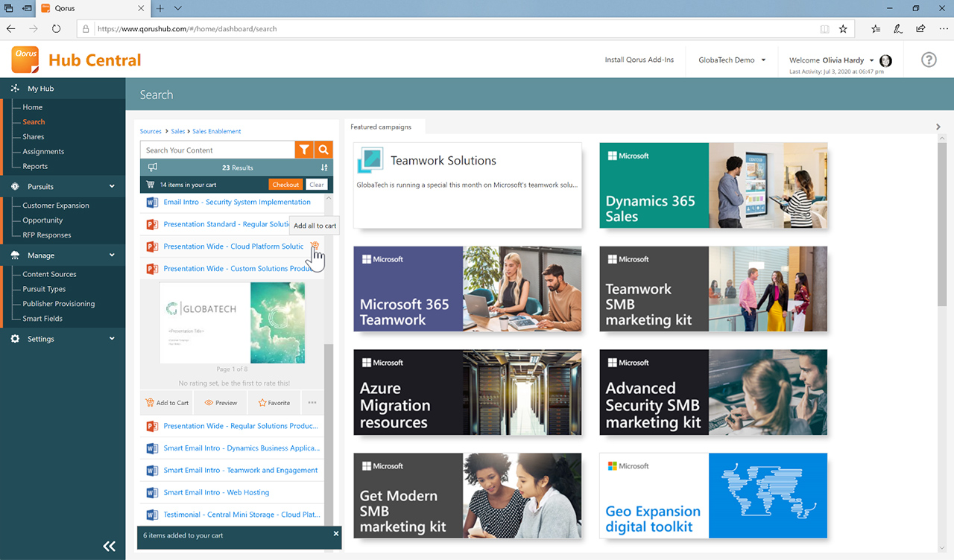Click the Qorus logo icon in the header
The width and height of the screenshot is (954, 560).
(x=25, y=60)
